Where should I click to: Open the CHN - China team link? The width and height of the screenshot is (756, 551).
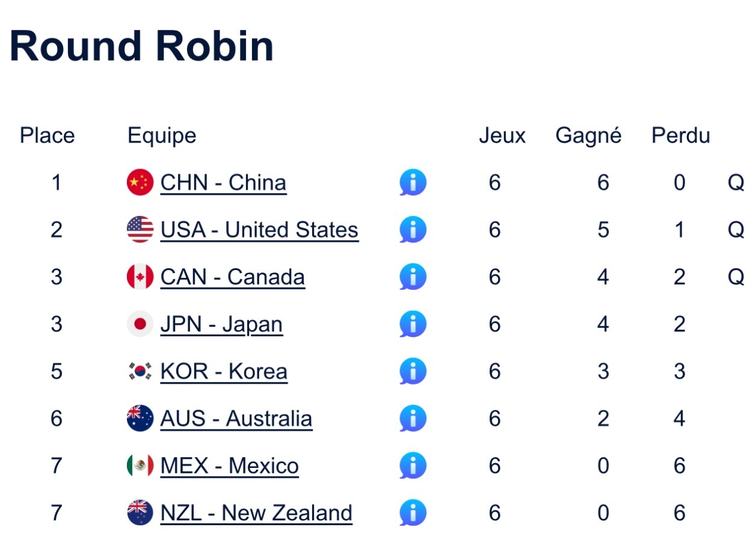tap(223, 183)
